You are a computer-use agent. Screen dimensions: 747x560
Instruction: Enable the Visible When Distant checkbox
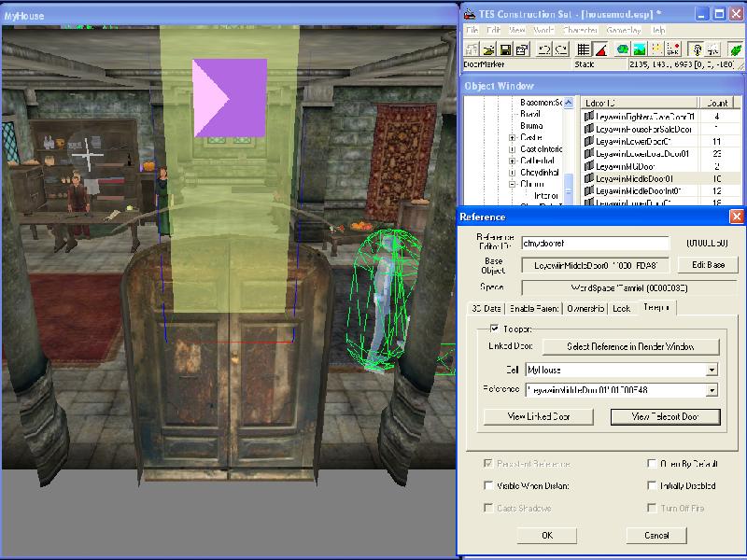tap(487, 485)
